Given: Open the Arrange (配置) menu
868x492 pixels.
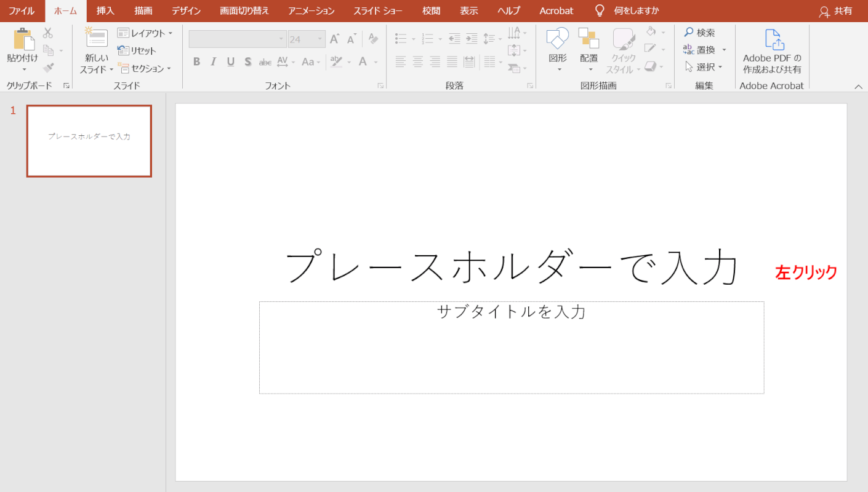Looking at the screenshot, I should coord(589,49).
